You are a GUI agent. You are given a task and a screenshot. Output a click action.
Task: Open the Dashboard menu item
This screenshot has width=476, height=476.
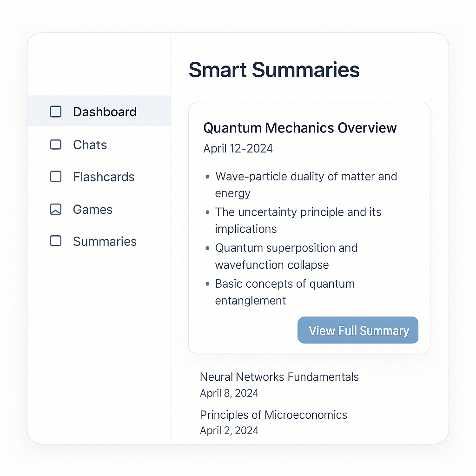pyautogui.click(x=99, y=111)
